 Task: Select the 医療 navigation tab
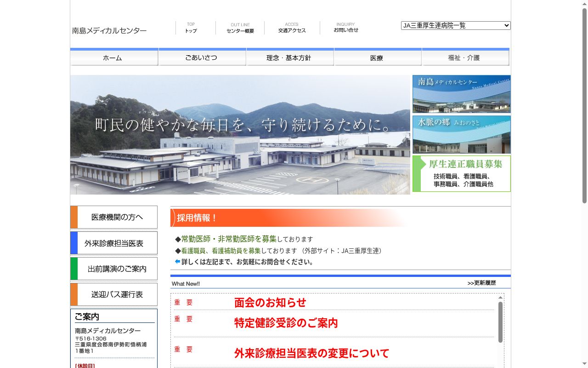pyautogui.click(x=378, y=57)
